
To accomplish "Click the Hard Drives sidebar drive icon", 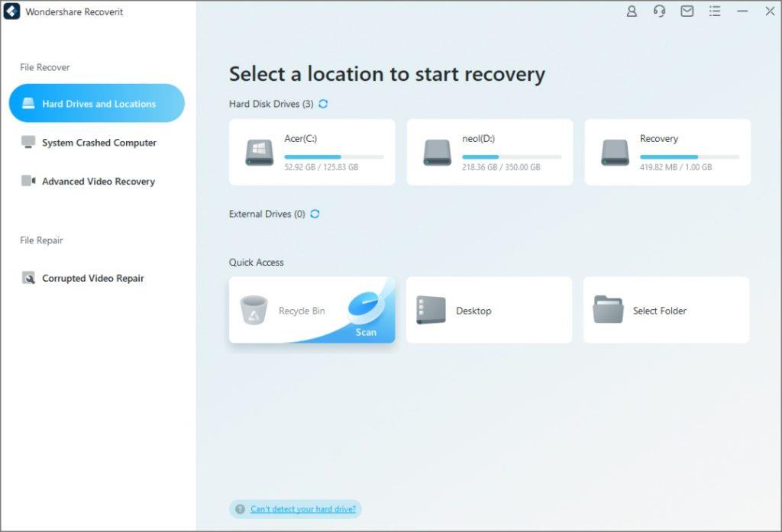I will pyautogui.click(x=28, y=103).
